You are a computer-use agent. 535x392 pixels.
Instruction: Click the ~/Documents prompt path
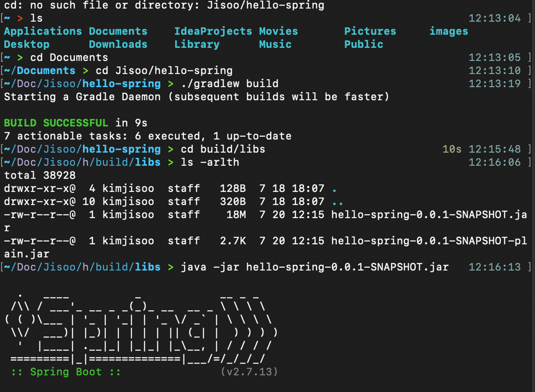click(x=40, y=71)
